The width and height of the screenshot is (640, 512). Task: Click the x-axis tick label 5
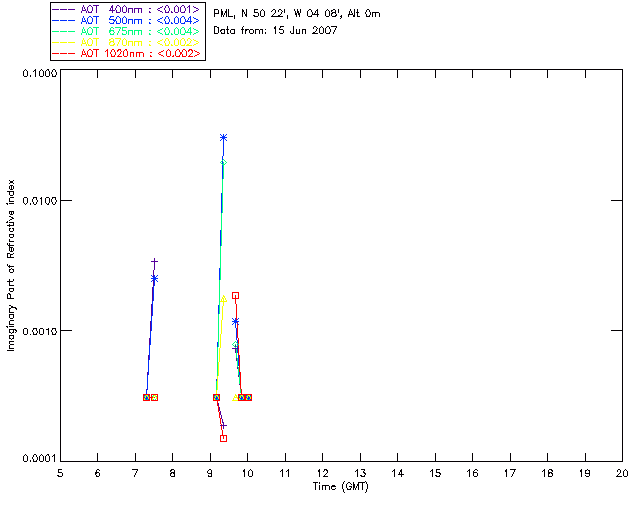[x=60, y=473]
